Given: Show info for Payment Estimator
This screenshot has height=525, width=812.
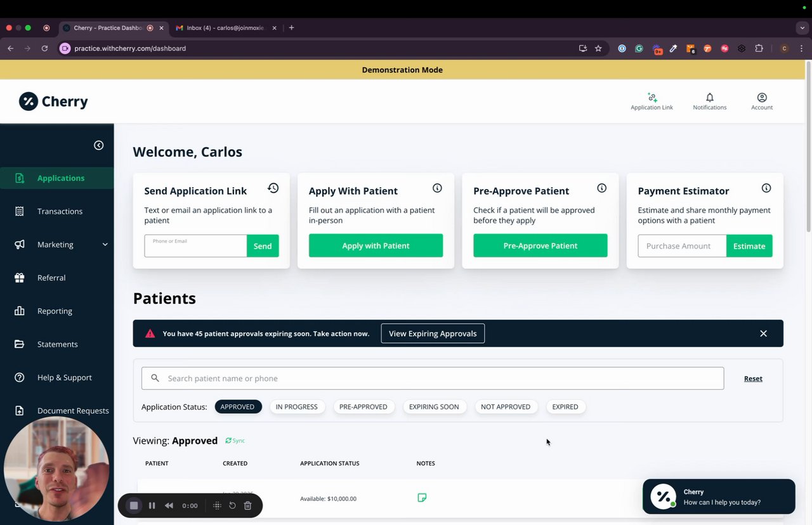Looking at the screenshot, I should (x=766, y=188).
